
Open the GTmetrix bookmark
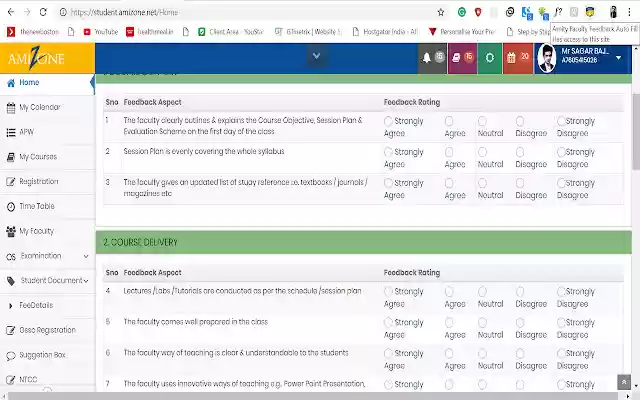(308, 32)
